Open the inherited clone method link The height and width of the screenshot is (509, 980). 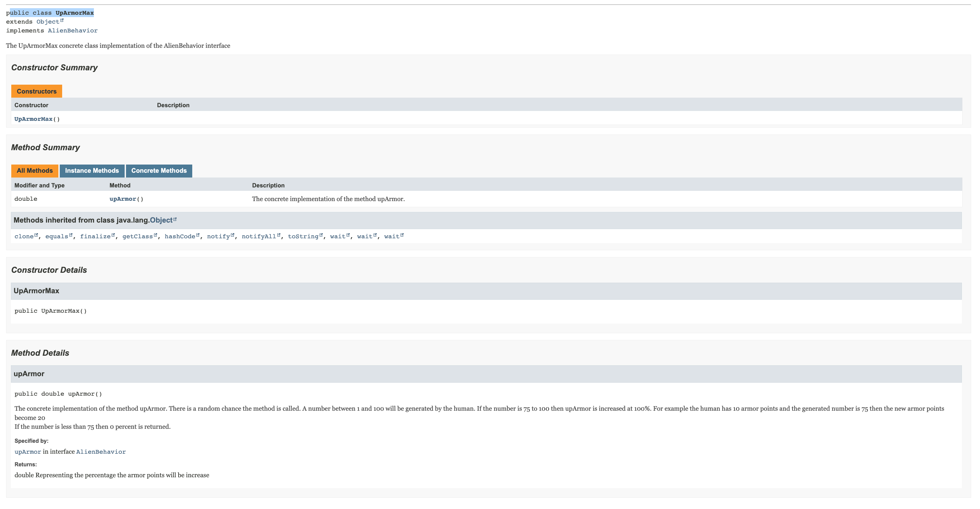[24, 236]
